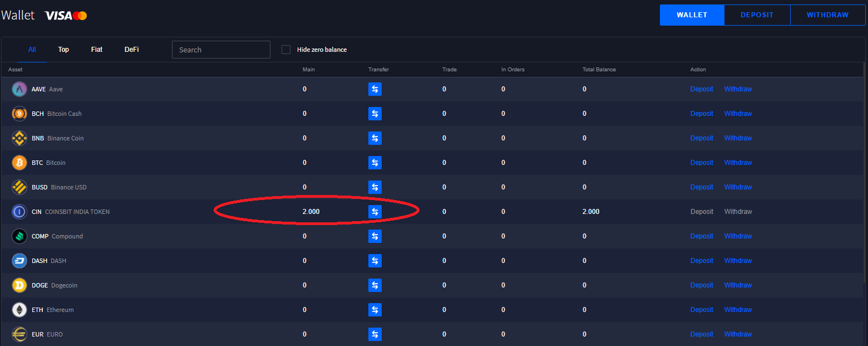This screenshot has width=868, height=346.
Task: Click the Aave coin logo
Action: (19, 89)
